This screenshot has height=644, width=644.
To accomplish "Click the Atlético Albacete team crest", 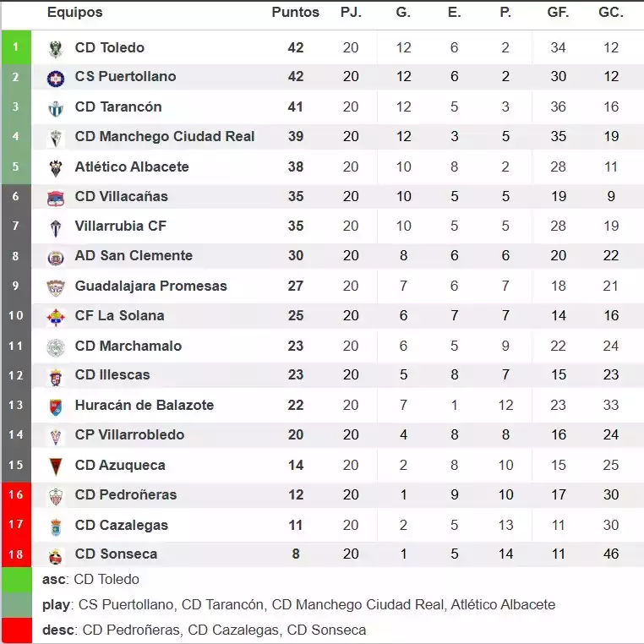I will (x=56, y=167).
